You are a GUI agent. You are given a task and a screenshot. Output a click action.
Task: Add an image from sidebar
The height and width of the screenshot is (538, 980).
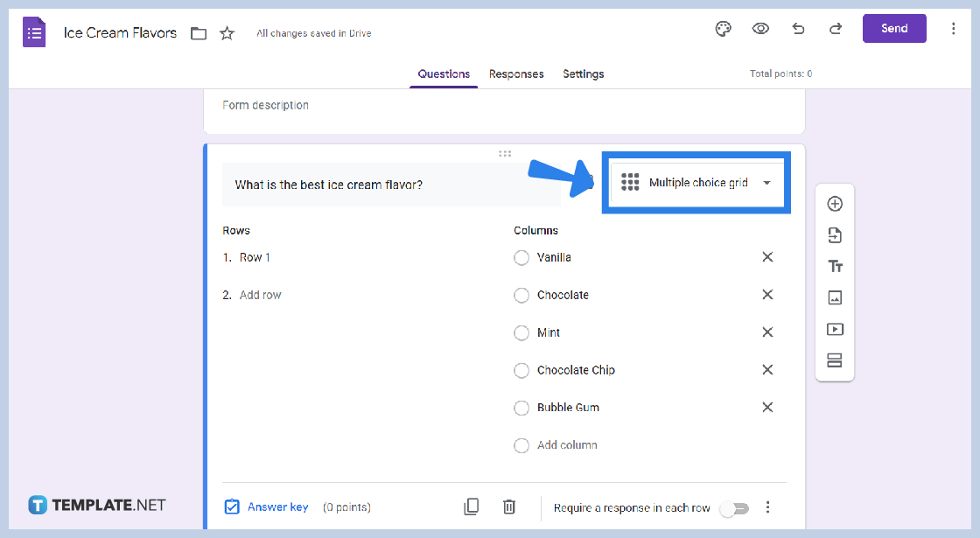coord(835,298)
